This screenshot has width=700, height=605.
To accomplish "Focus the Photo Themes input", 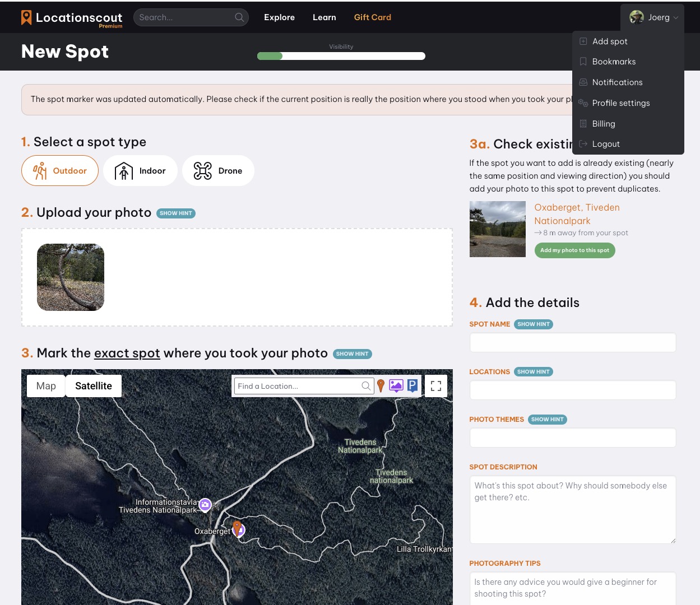I will (x=573, y=438).
